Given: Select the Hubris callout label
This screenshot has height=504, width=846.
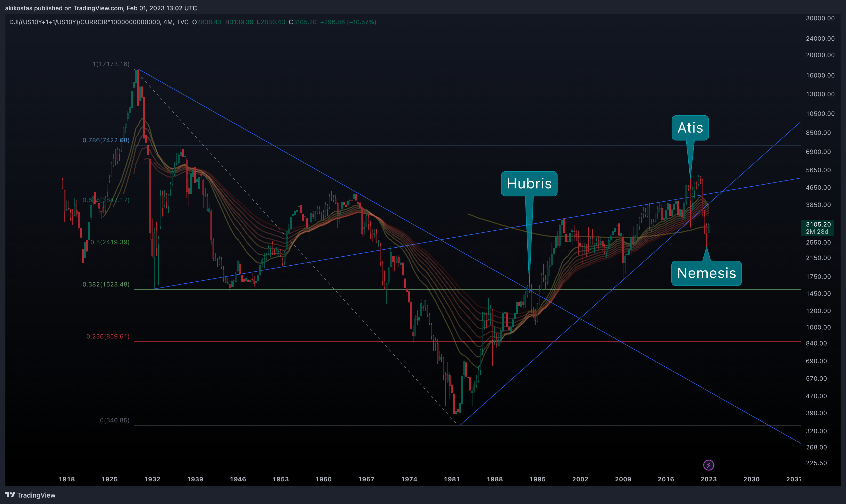Looking at the screenshot, I should tap(529, 184).
